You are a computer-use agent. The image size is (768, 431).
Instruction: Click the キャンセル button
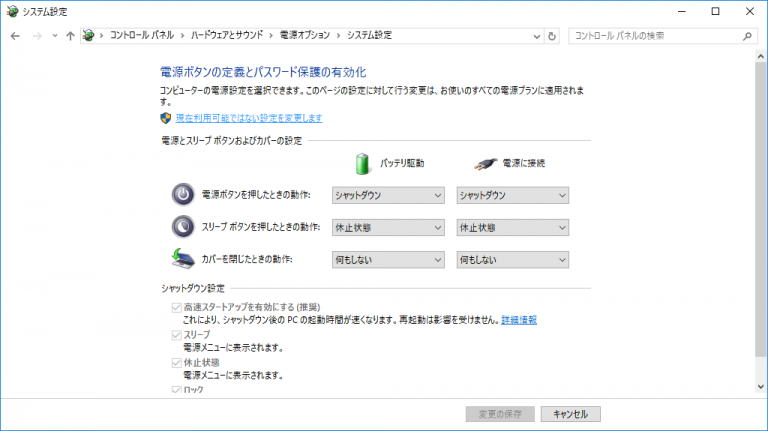coord(577,413)
